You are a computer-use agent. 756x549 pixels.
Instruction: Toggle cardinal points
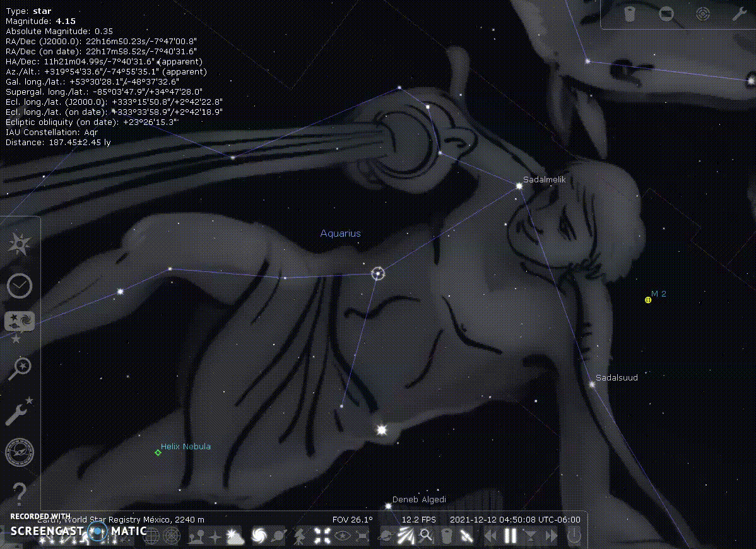(215, 536)
